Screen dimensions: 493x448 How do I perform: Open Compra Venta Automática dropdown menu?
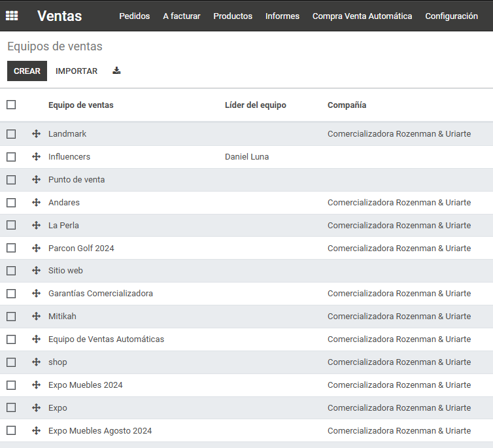(x=362, y=16)
